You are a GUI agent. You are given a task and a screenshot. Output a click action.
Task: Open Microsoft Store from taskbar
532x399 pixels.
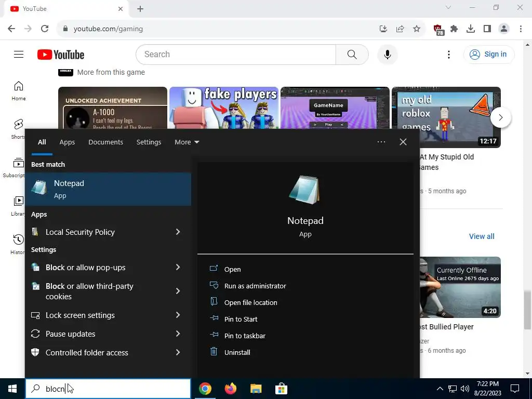(x=281, y=389)
